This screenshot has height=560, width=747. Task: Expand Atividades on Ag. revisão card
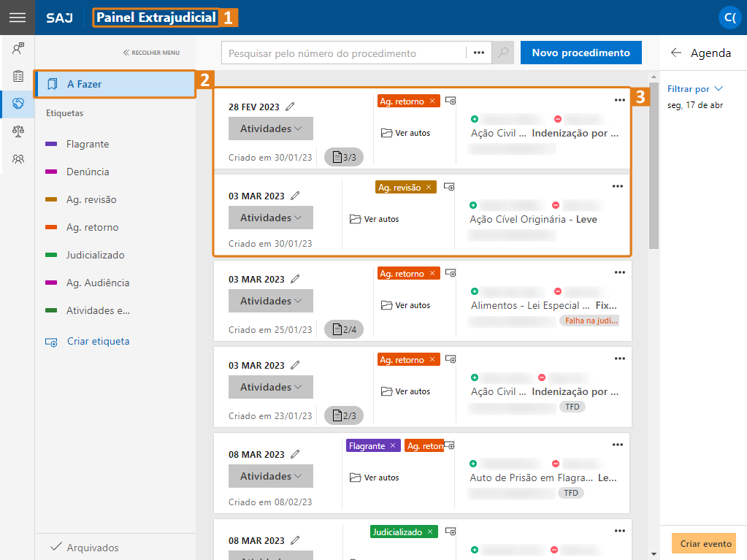point(271,218)
